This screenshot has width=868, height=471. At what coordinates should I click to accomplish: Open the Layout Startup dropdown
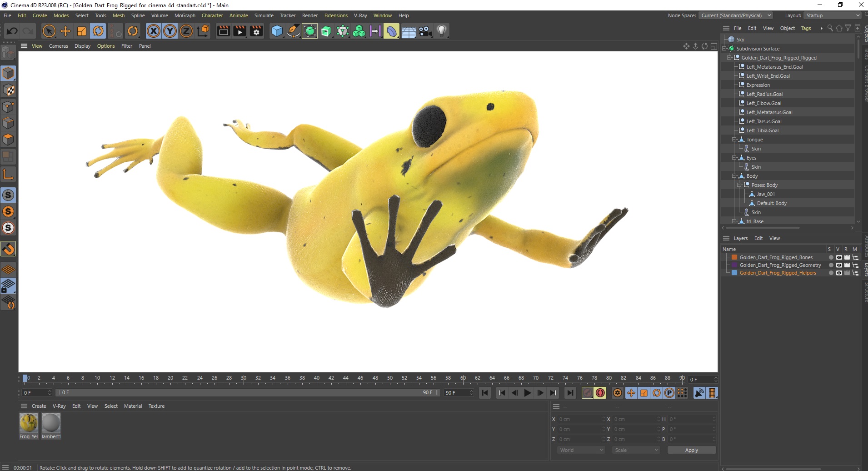(833, 15)
